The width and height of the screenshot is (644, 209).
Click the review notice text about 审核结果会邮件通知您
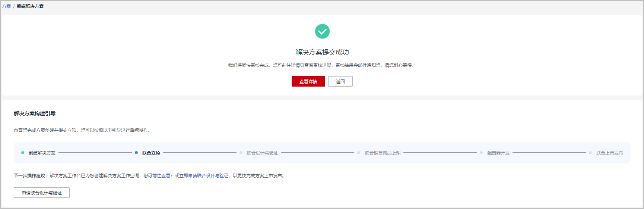click(x=321, y=65)
